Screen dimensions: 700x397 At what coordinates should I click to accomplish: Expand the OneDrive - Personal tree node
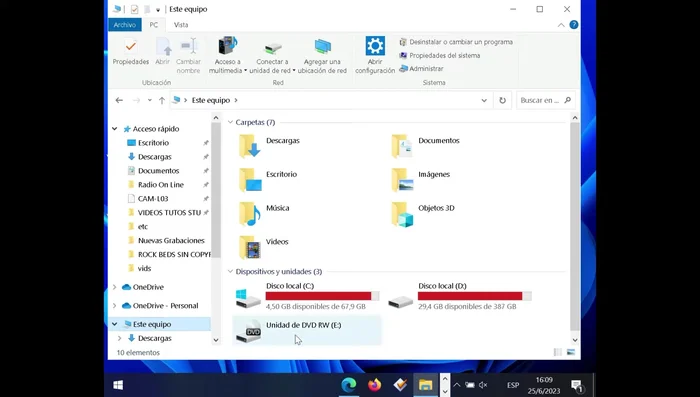115,306
